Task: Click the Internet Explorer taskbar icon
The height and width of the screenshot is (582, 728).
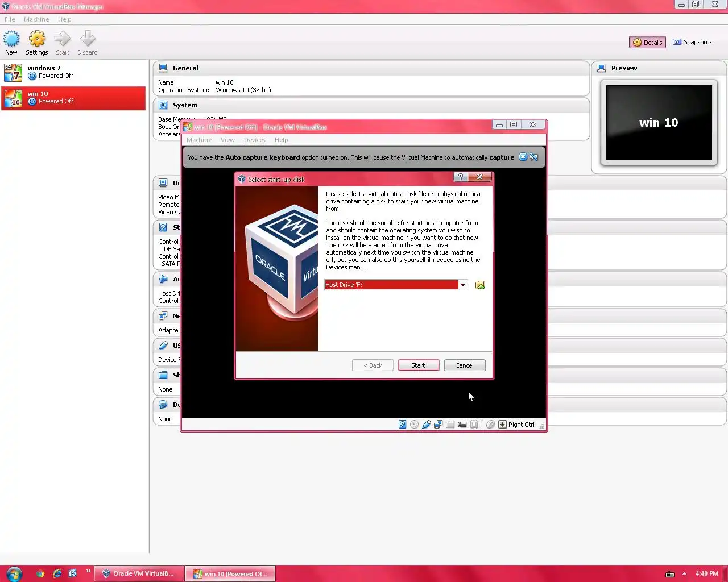Action: pos(57,573)
